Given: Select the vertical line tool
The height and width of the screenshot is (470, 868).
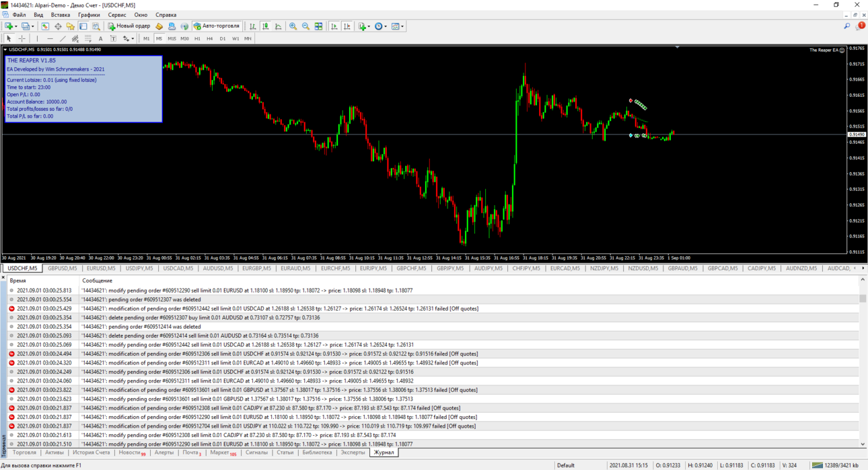Looking at the screenshot, I should [37, 38].
